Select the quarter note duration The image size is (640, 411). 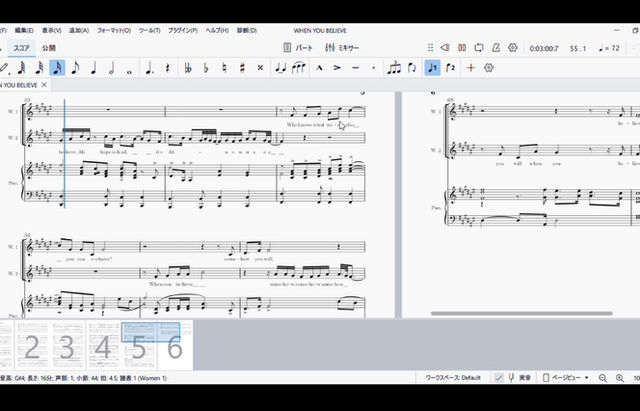coord(93,68)
